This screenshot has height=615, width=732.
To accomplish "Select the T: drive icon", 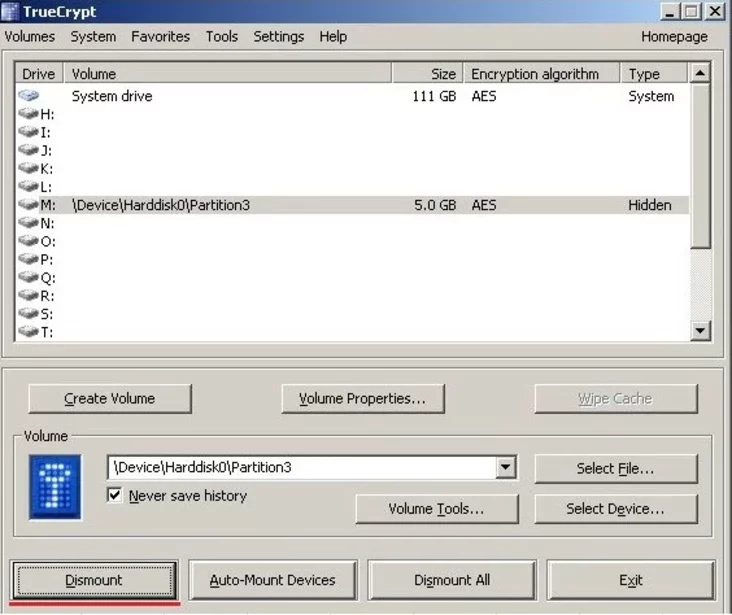I will pyautogui.click(x=29, y=332).
